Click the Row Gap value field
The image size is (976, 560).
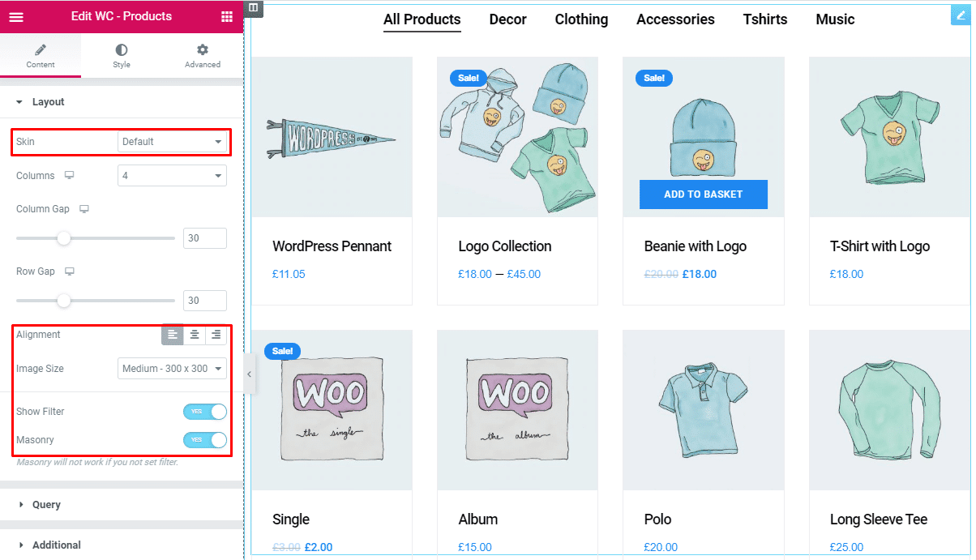click(204, 301)
